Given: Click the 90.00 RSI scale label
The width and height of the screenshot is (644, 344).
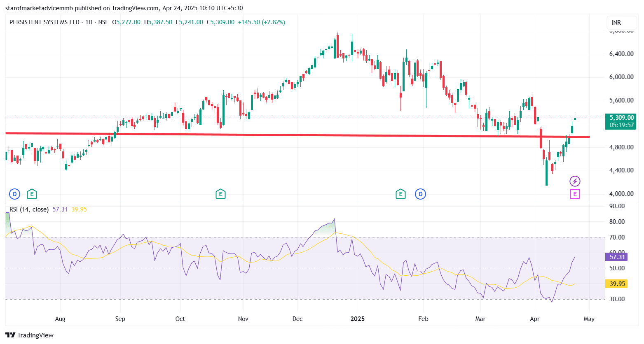Looking at the screenshot, I should 617,206.
